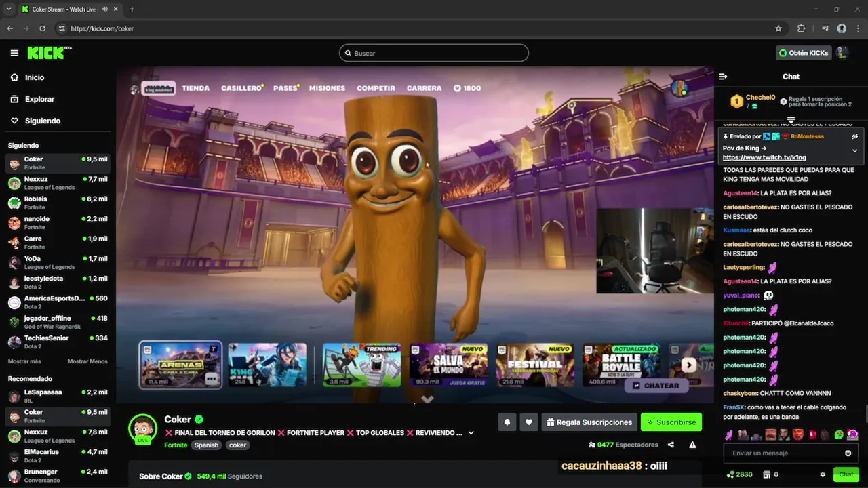This screenshot has height=488, width=868.
Task: Click the green Suscribirse button
Action: [x=671, y=422]
